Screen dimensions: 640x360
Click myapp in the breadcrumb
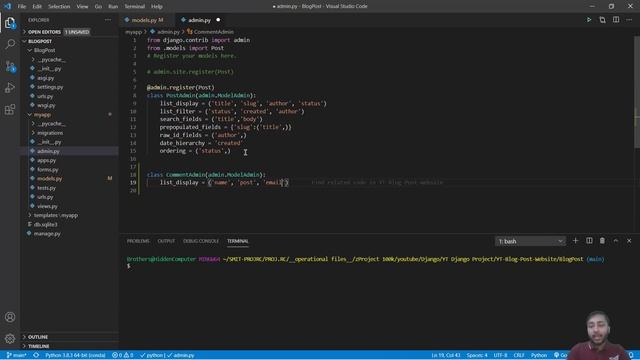133,32
